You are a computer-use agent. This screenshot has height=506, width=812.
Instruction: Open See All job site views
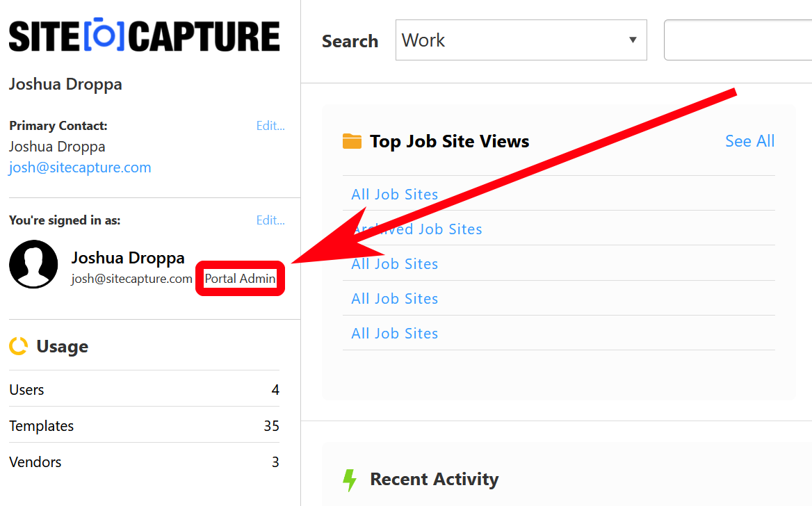point(749,141)
